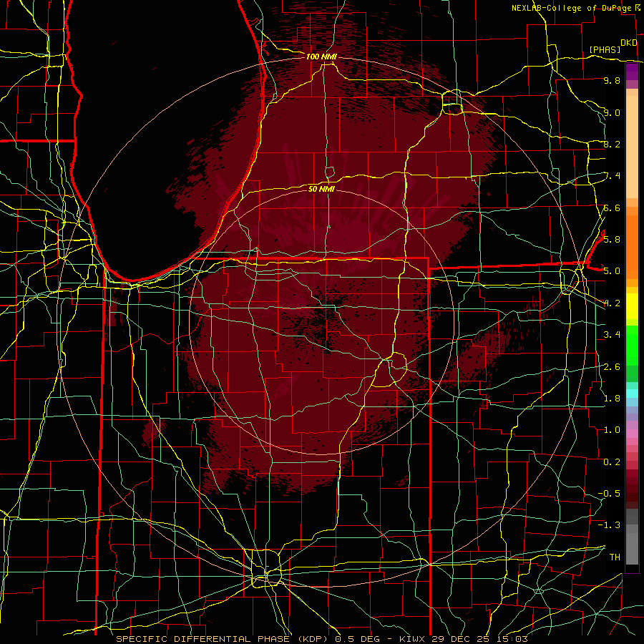Click the TH threshold label on the scale
644x644 pixels.
point(615,557)
